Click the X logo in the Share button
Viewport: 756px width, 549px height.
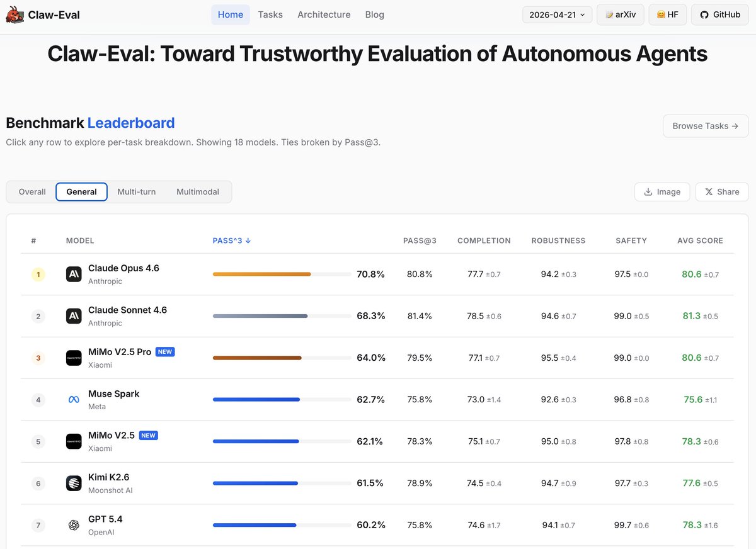click(x=709, y=192)
